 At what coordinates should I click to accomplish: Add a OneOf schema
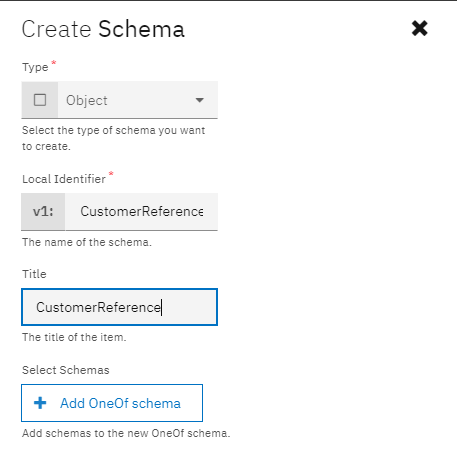click(112, 403)
